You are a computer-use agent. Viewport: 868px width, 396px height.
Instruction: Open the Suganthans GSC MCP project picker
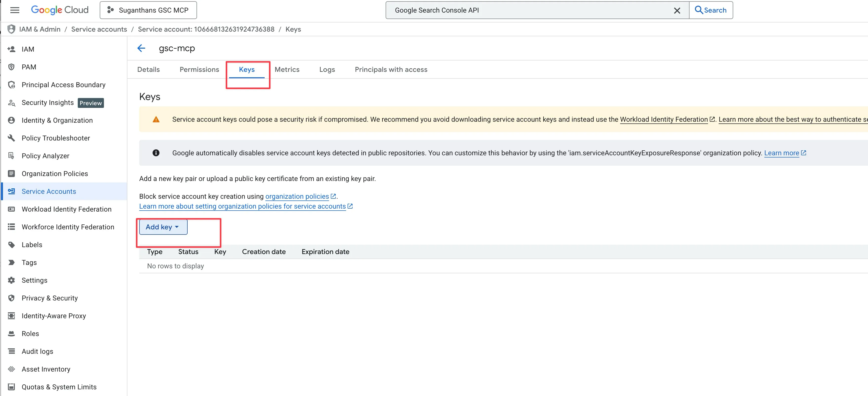pyautogui.click(x=148, y=10)
